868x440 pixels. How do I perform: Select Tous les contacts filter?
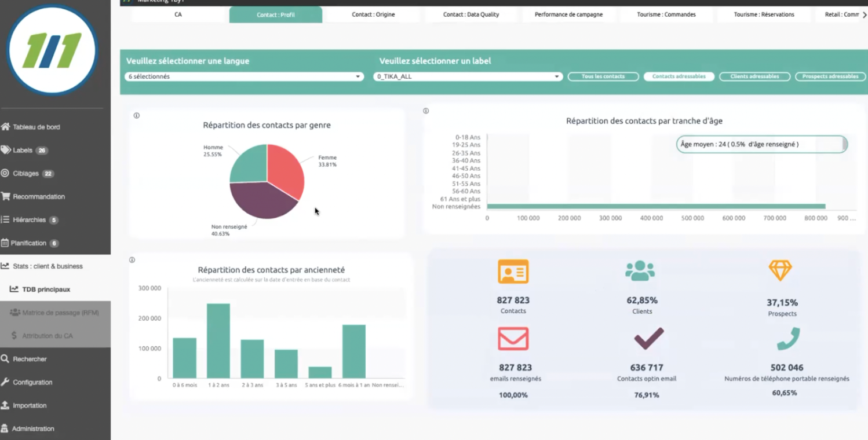[603, 76]
